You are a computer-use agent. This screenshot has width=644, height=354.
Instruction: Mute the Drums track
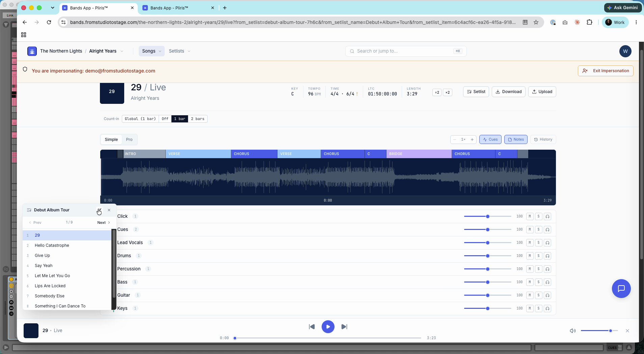[x=530, y=256]
